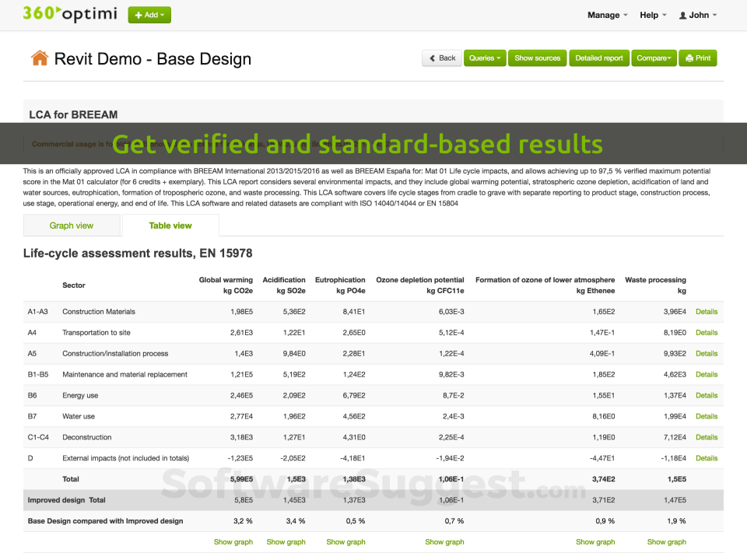View Details for Construction Materials row
Image resolution: width=747 pixels, height=560 pixels.
click(x=706, y=311)
